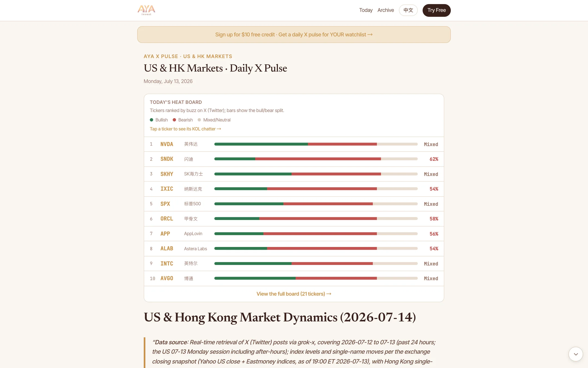Open the INTC ticker row
The height and width of the screenshot is (368, 588).
pyautogui.click(x=294, y=264)
